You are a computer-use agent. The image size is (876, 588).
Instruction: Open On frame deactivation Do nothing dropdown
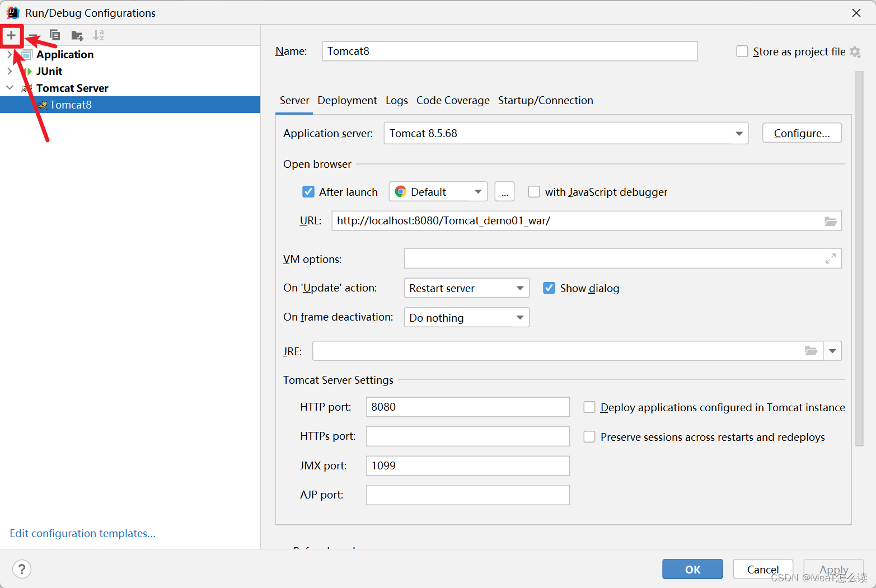point(466,318)
